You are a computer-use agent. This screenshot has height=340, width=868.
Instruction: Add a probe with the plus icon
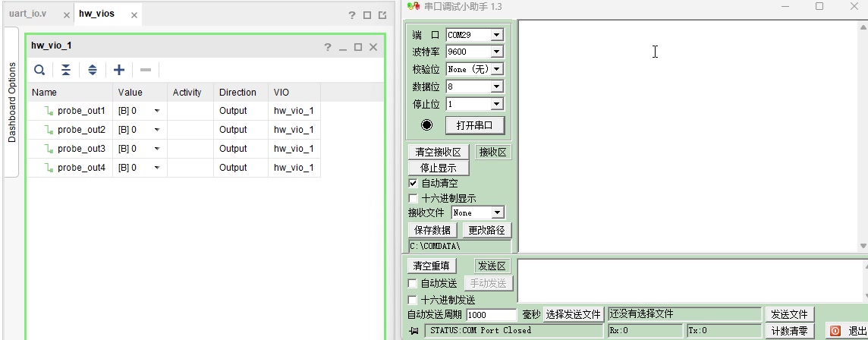[119, 70]
